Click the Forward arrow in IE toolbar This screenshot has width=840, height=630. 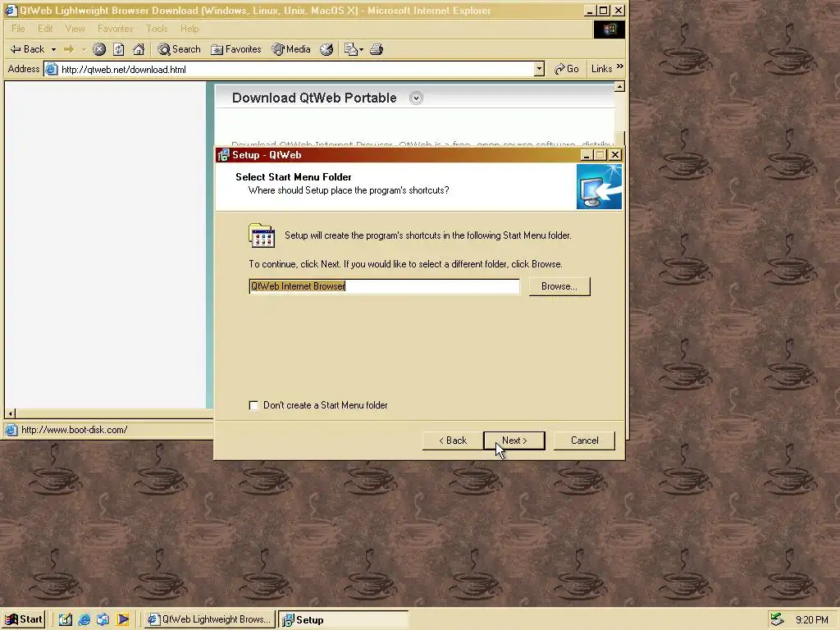(x=69, y=49)
